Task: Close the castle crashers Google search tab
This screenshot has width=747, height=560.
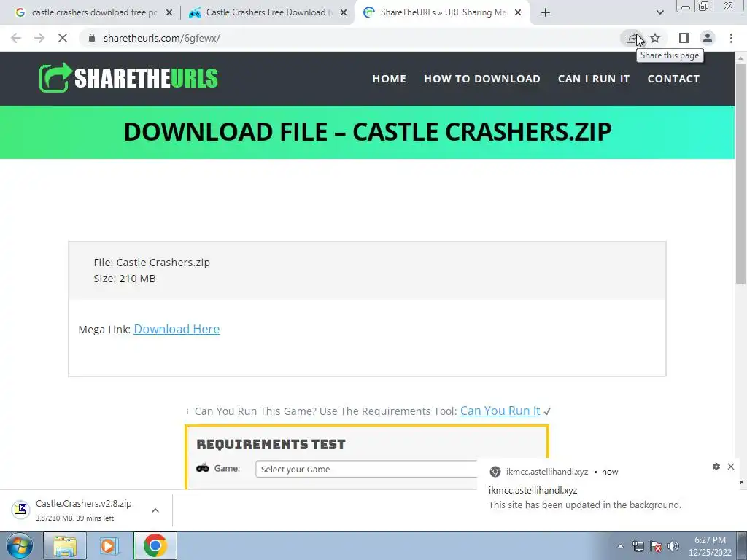Action: (169, 13)
